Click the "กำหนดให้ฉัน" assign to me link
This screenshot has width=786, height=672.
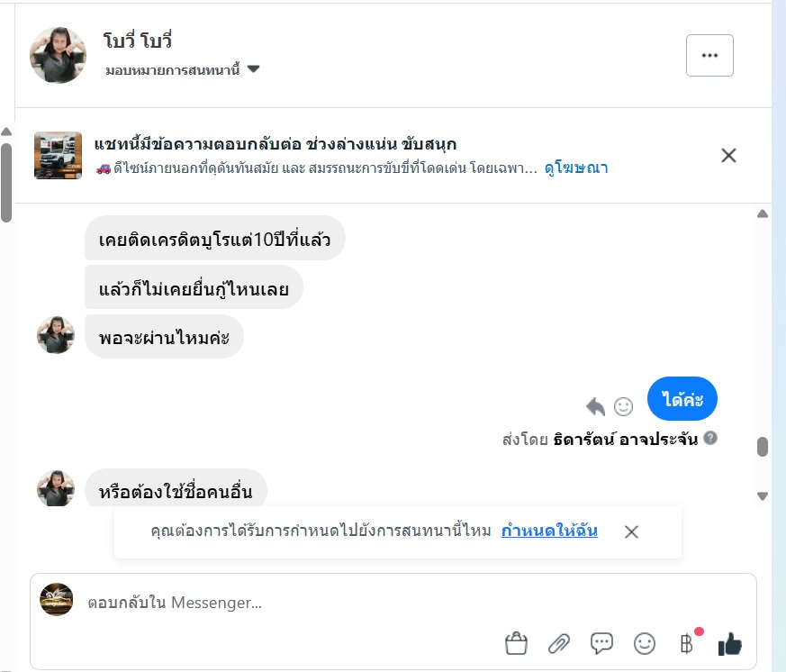pyautogui.click(x=549, y=531)
